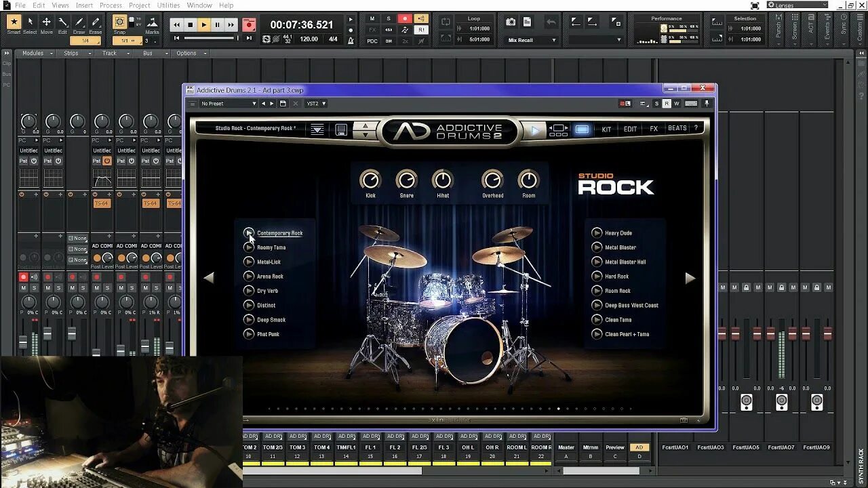Image resolution: width=868 pixels, height=488 pixels.
Task: Save preset using plugin header disk icon
Action: (283, 104)
